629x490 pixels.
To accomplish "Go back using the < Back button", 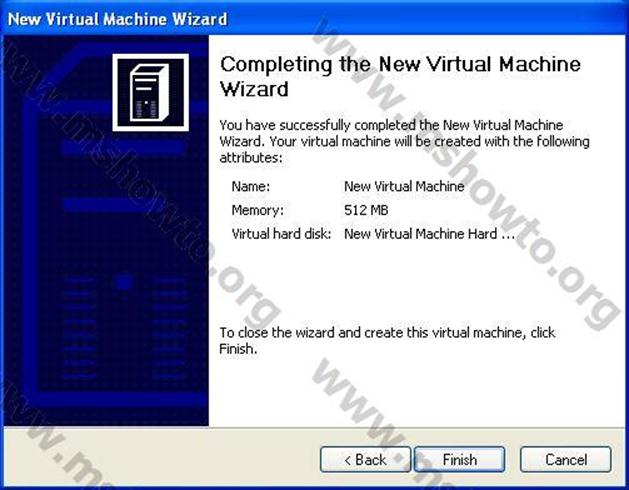I will [365, 459].
